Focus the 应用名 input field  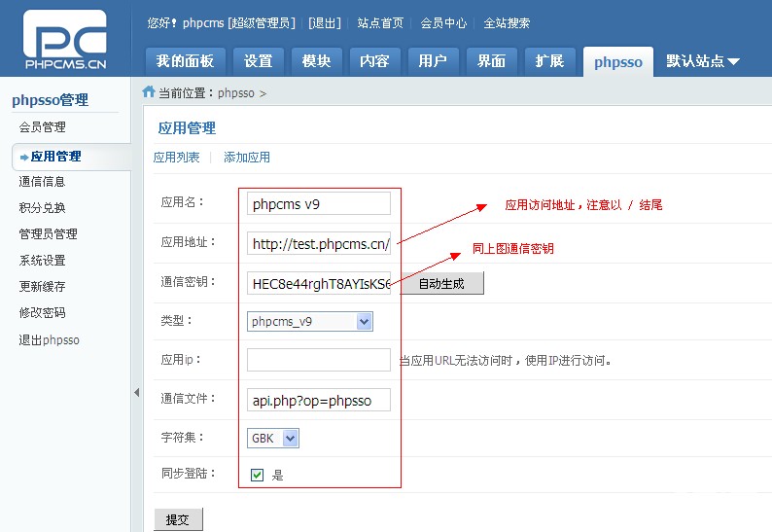(x=319, y=203)
